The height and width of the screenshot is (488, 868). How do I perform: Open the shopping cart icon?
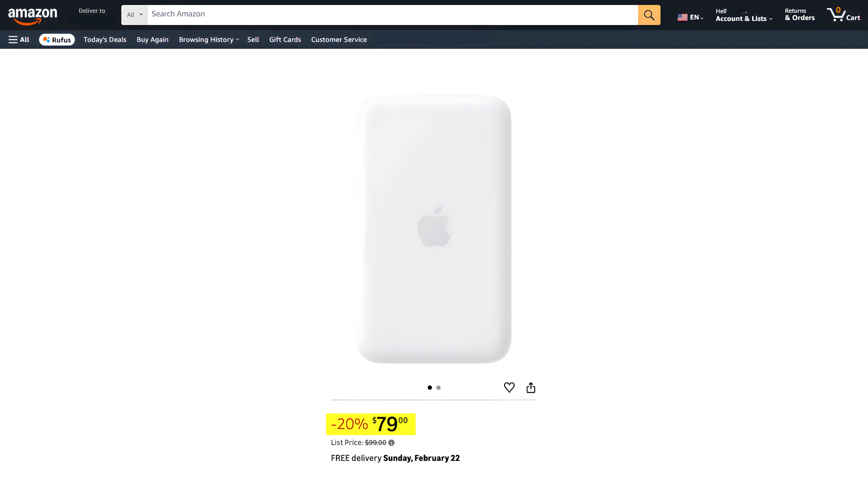843,15
